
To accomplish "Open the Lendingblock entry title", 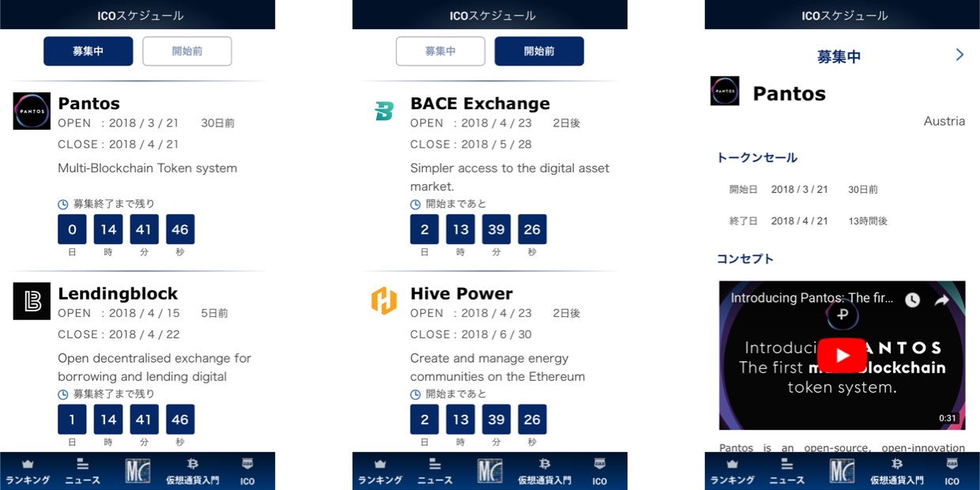I will (x=118, y=294).
